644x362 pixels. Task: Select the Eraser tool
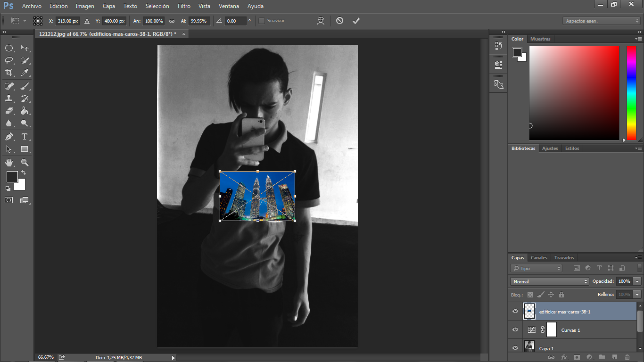(x=9, y=111)
